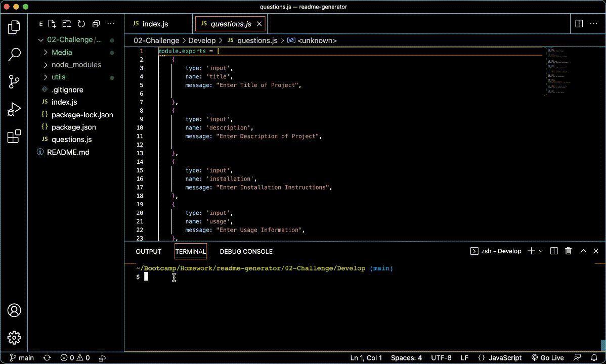The image size is (606, 364).
Task: Start Go Live server
Action: (547, 358)
